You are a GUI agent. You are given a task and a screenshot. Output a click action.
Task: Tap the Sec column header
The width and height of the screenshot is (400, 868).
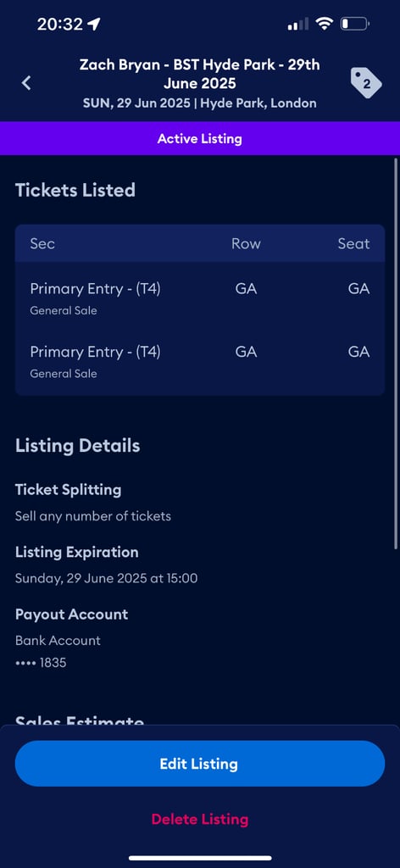[42, 243]
